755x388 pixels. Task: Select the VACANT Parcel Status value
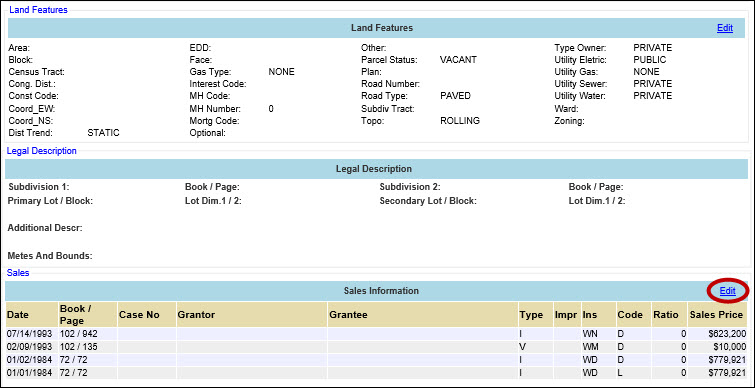(458, 60)
